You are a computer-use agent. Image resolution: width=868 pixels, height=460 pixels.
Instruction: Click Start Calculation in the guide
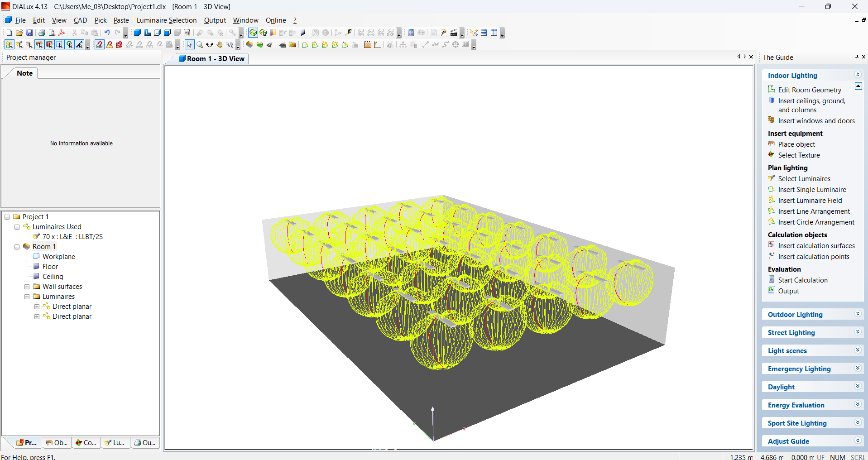803,280
